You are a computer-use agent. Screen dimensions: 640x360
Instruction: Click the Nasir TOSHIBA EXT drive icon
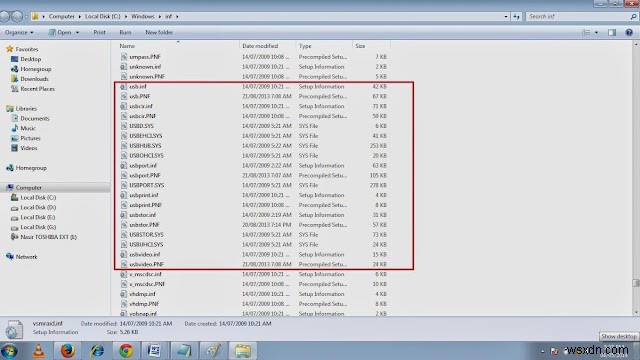click(x=15, y=237)
